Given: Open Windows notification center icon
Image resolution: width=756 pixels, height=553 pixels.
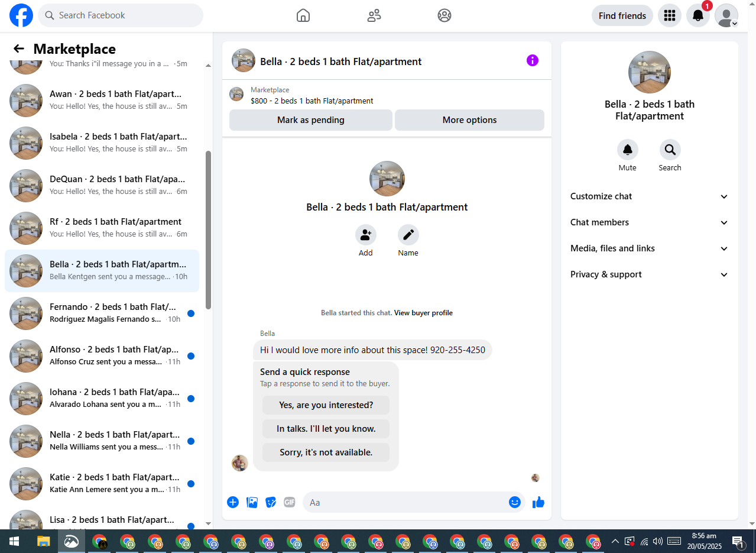Looking at the screenshot, I should (x=738, y=541).
